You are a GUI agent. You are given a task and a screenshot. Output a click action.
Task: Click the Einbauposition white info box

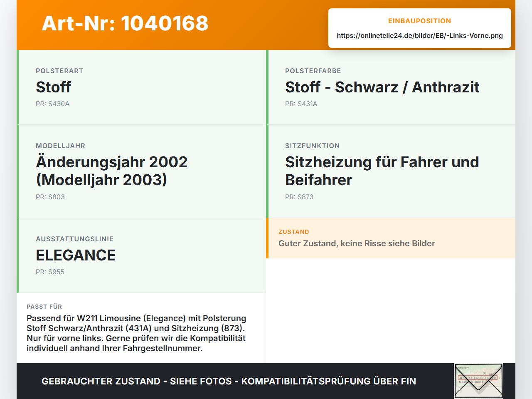tap(420, 28)
